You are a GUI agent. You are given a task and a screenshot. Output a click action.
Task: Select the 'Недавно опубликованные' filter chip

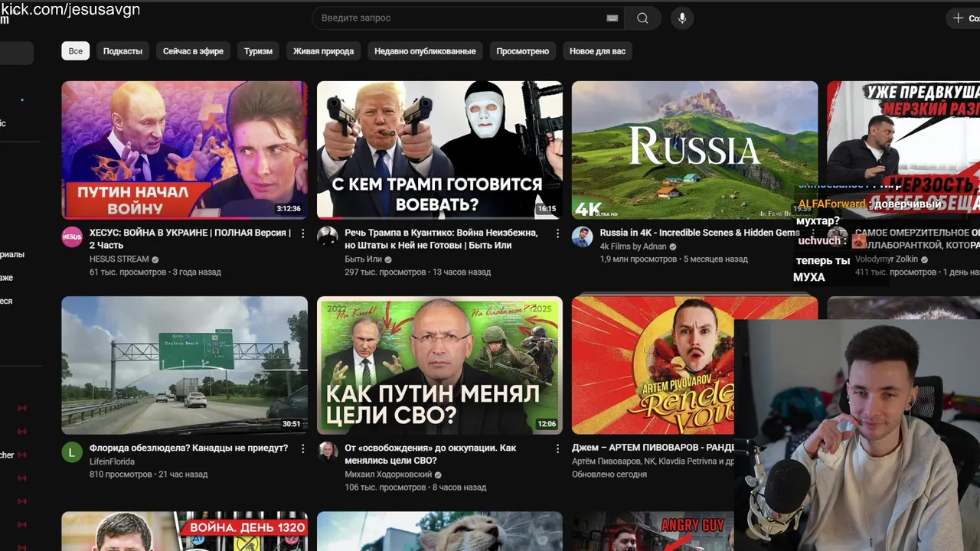[x=425, y=51]
